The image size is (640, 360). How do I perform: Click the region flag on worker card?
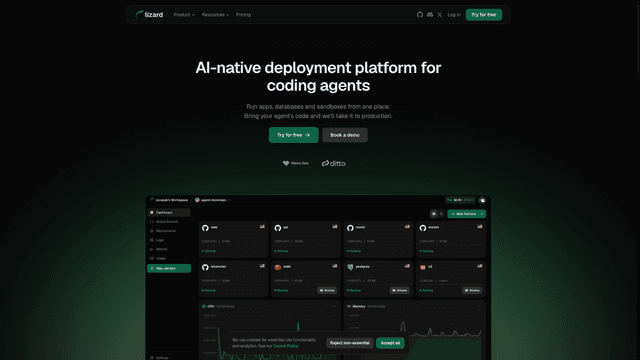480,227
